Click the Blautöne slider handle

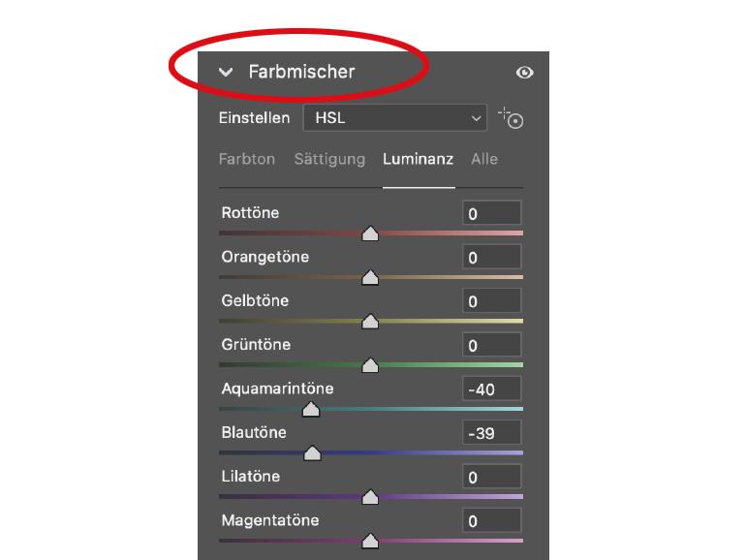point(312,453)
